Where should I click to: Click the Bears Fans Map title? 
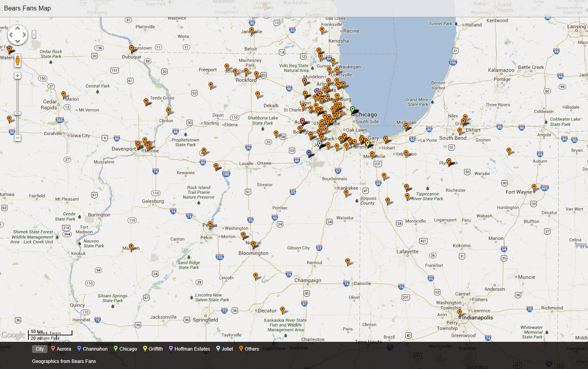[28, 8]
